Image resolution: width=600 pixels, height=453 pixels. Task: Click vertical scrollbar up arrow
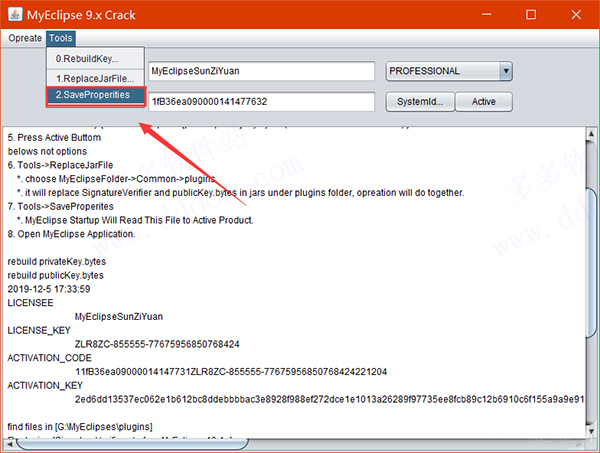coord(591,134)
